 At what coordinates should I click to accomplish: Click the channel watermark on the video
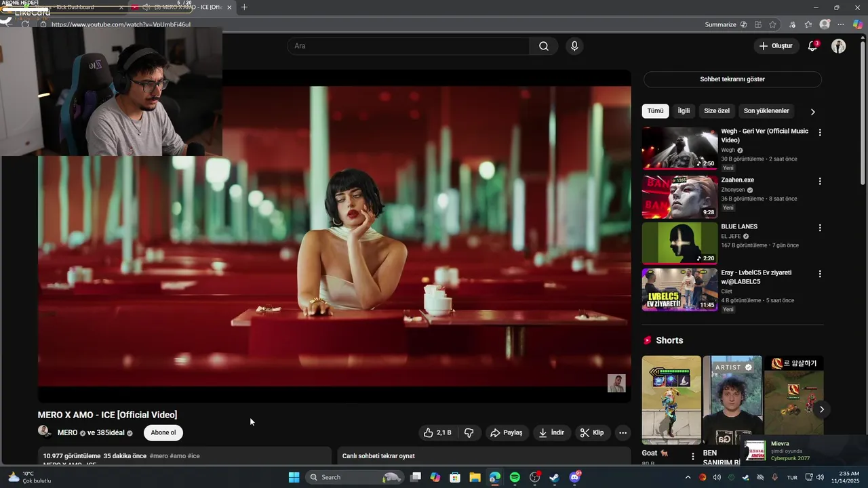(616, 383)
